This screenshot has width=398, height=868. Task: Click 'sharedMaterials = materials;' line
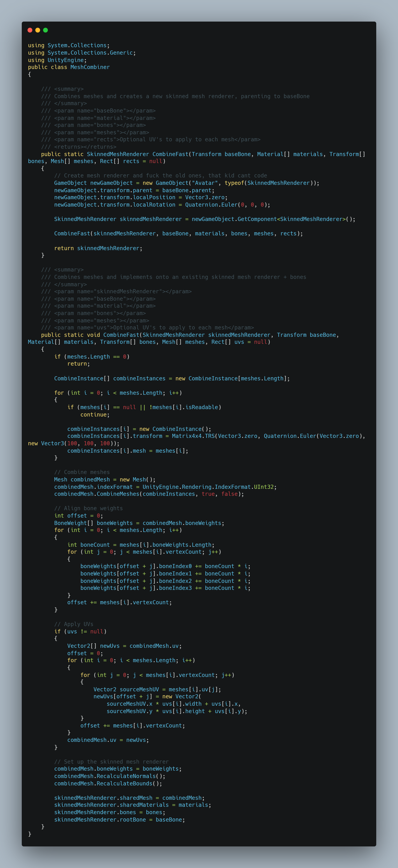[133, 805]
